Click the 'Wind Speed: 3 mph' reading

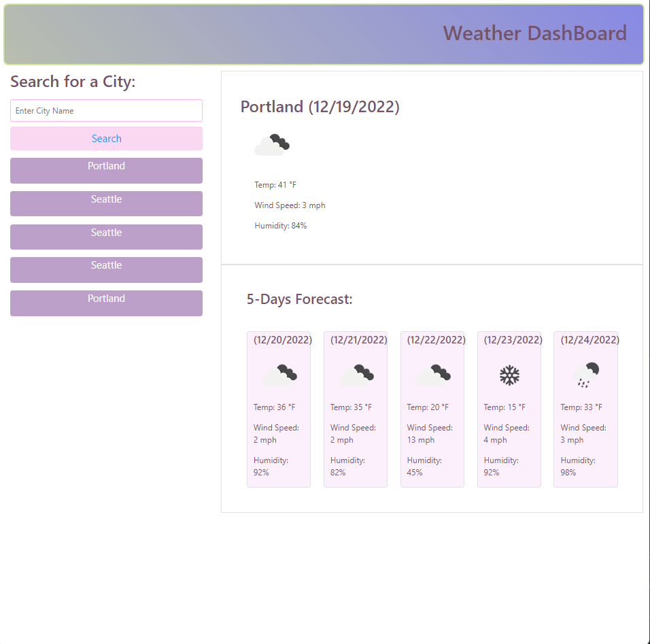tap(290, 205)
